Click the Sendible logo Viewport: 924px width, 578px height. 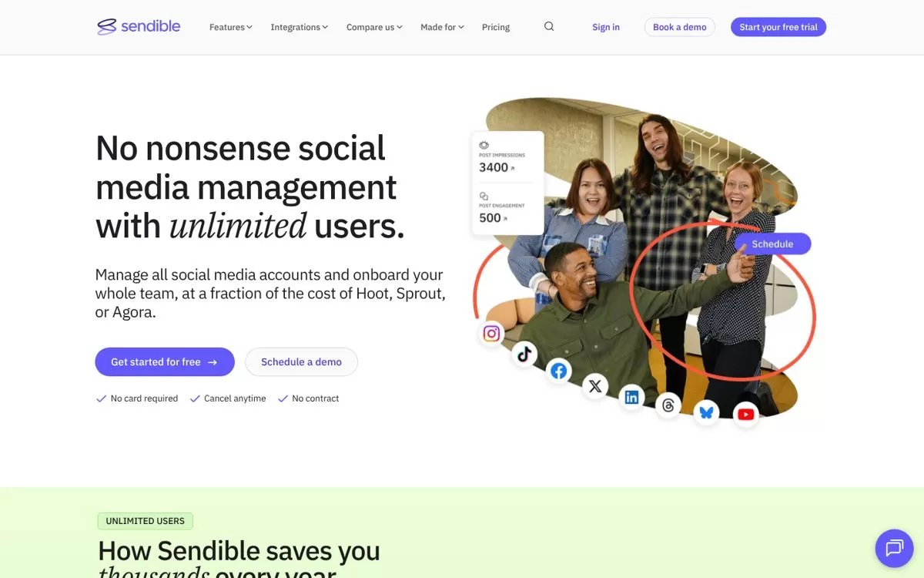pyautogui.click(x=139, y=27)
